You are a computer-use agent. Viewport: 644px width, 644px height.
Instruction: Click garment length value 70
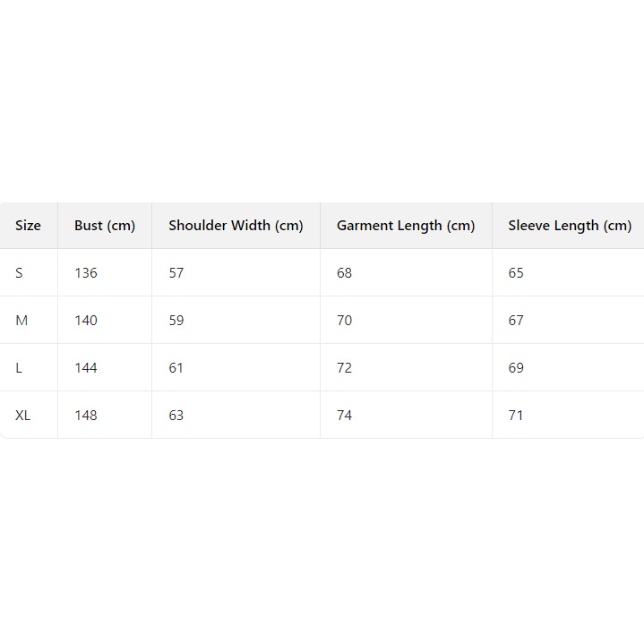point(345,321)
